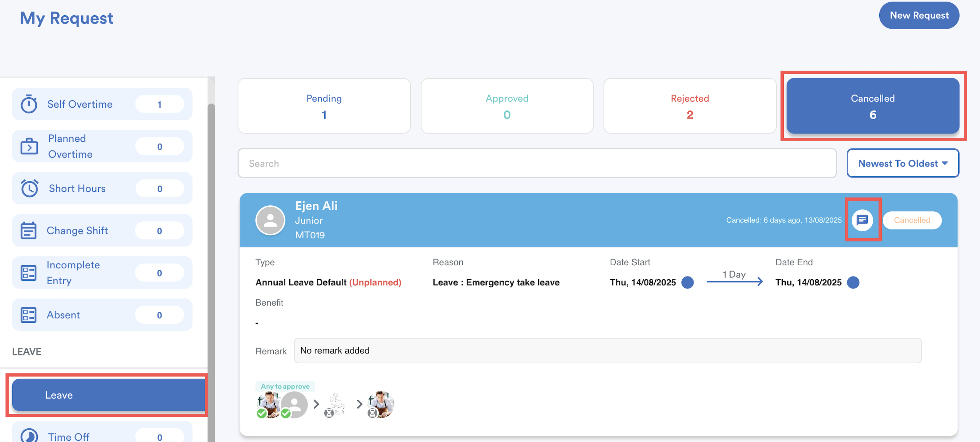Click the Any to approve label
The image size is (980, 442).
[x=285, y=386]
